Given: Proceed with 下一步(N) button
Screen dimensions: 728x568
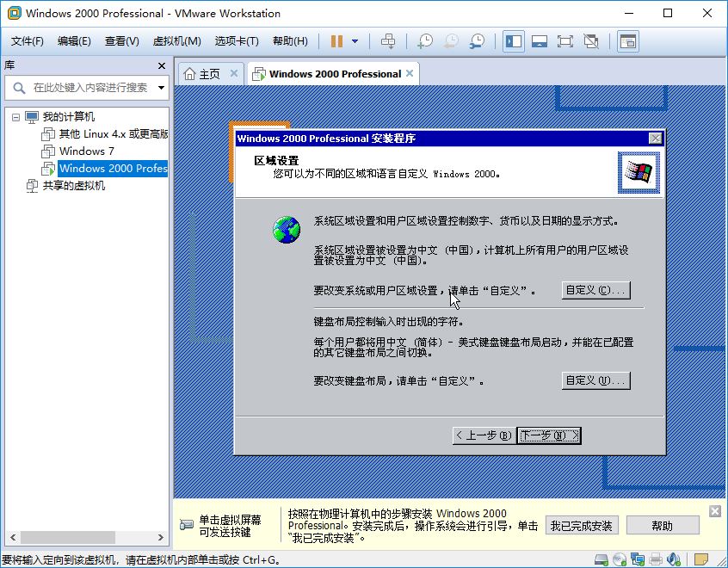Looking at the screenshot, I should (x=549, y=435).
